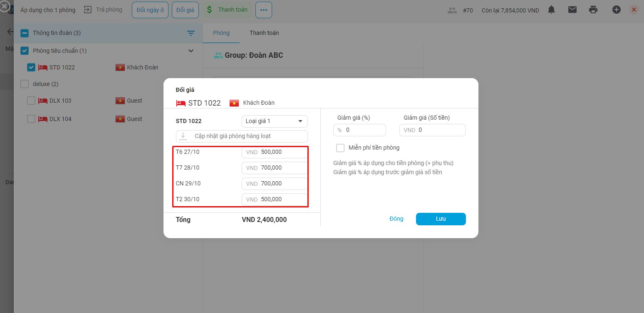644x313 pixels.
Task: Click the Đóng link to close dialog
Action: coord(396,219)
